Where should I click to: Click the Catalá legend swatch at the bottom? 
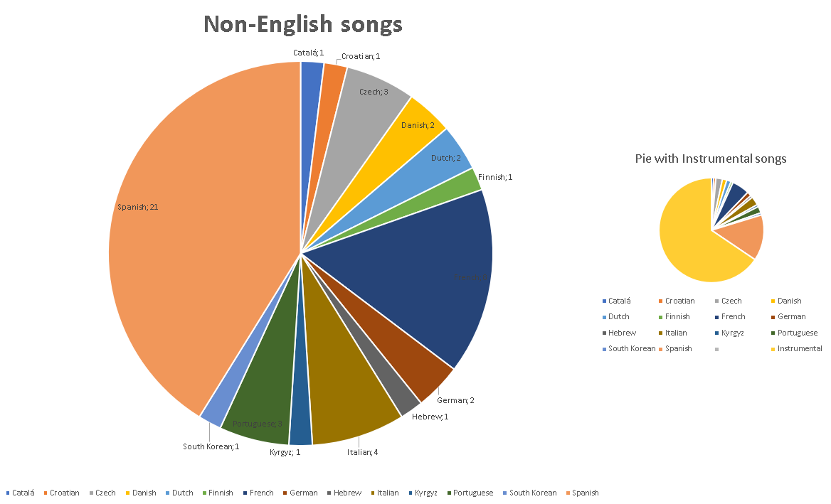tap(8, 493)
